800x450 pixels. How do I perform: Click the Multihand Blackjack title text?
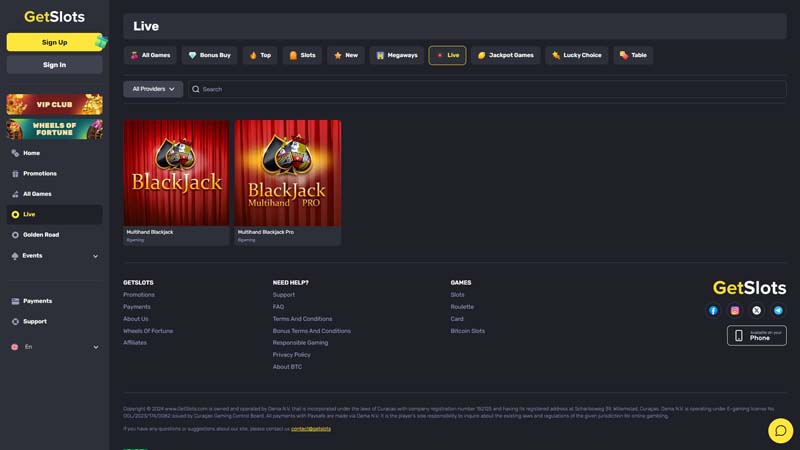pyautogui.click(x=149, y=232)
